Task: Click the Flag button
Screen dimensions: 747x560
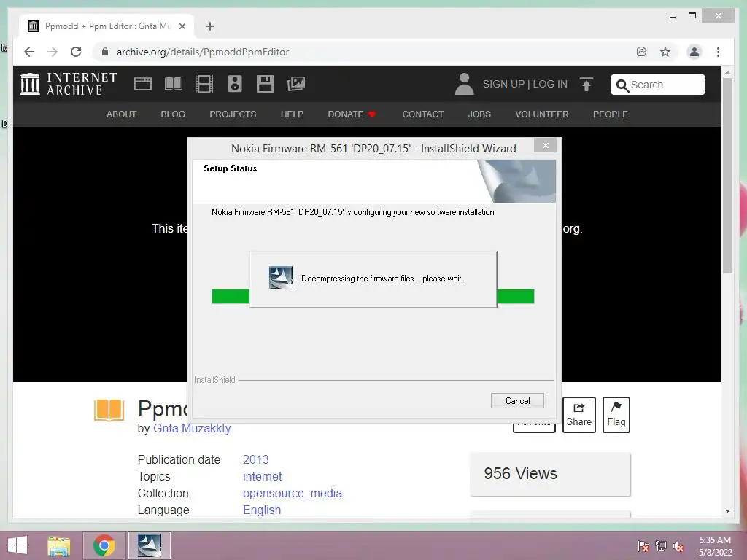Action: click(616, 415)
